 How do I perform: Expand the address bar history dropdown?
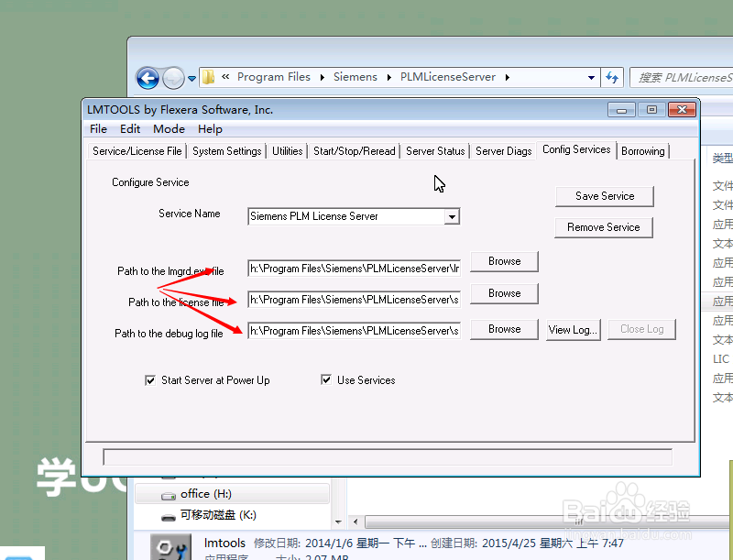coord(591,78)
